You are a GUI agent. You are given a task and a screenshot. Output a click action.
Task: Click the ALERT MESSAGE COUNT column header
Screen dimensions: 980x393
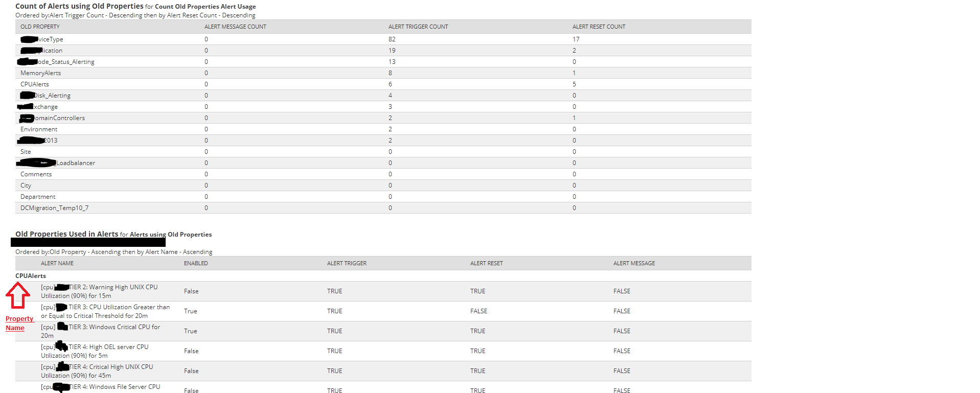coord(235,27)
